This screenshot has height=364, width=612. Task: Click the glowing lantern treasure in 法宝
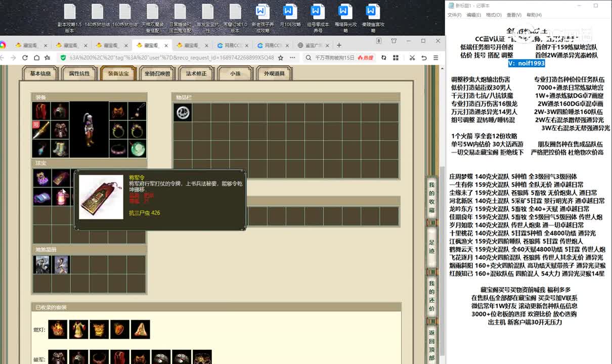60,197
